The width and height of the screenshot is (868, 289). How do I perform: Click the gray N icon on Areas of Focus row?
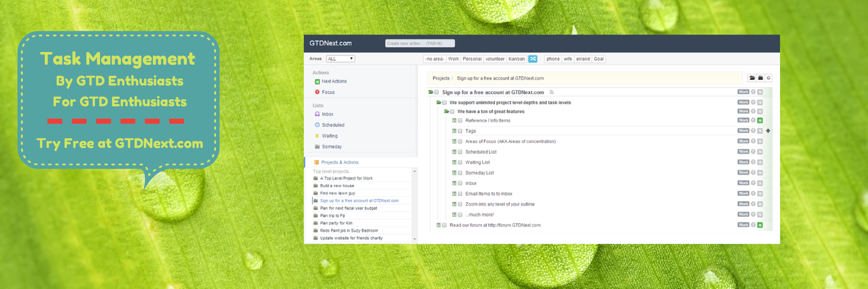760,142
